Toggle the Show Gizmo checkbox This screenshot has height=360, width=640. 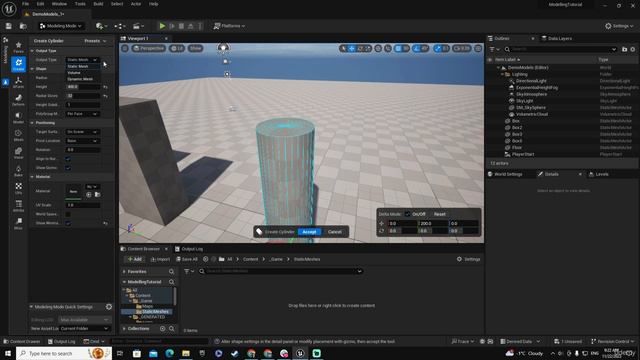(68, 168)
